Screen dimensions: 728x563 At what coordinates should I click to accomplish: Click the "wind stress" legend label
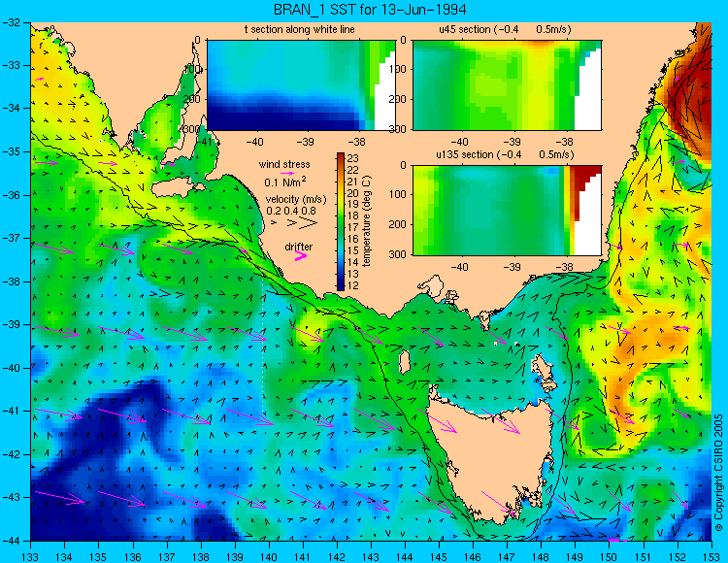tap(284, 164)
